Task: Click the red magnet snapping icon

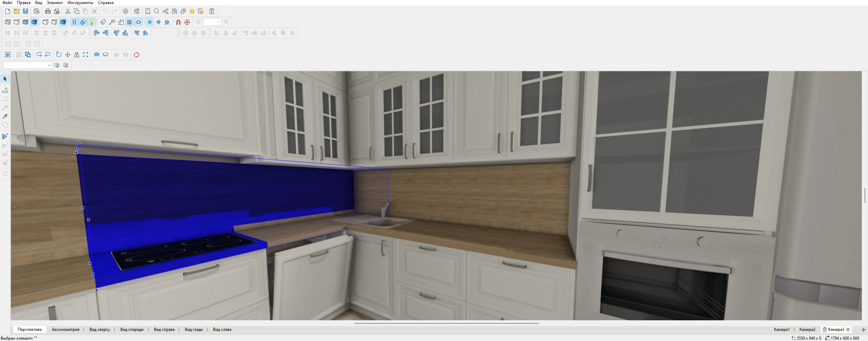Action: pyautogui.click(x=178, y=22)
